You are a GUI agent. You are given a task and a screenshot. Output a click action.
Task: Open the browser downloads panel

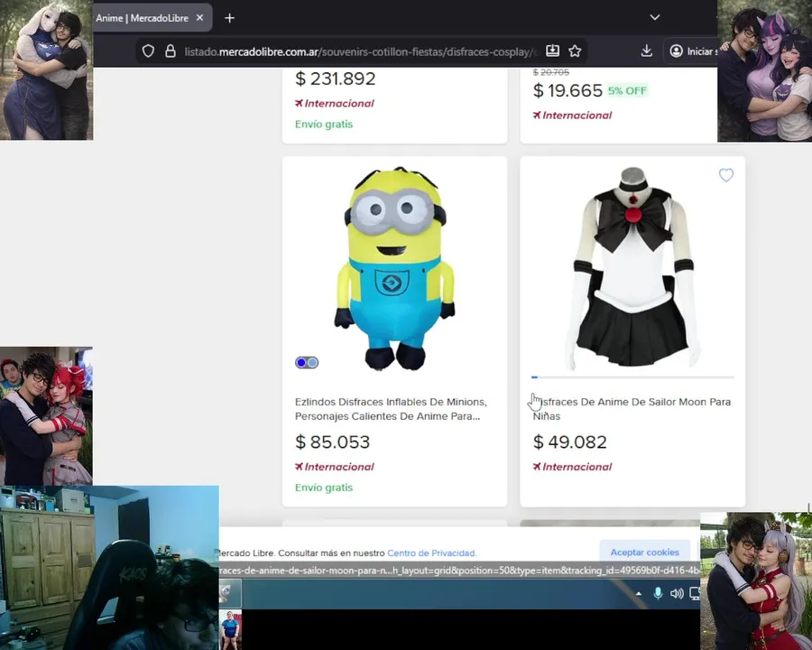click(x=646, y=51)
